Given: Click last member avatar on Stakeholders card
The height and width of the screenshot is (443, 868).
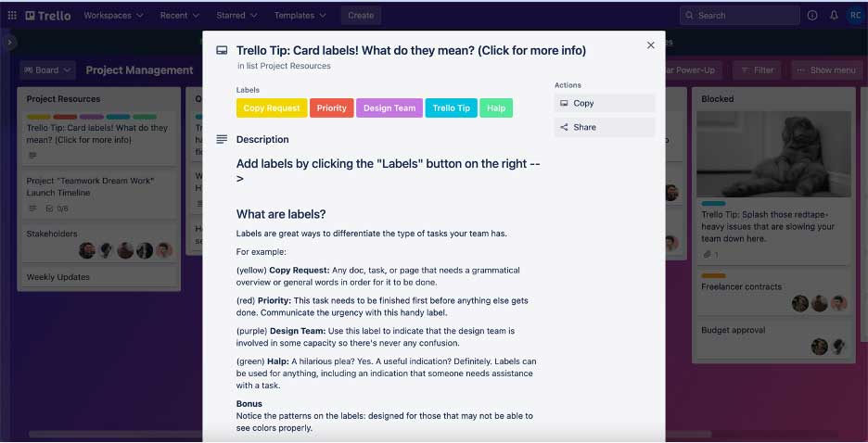Looking at the screenshot, I should click(164, 250).
